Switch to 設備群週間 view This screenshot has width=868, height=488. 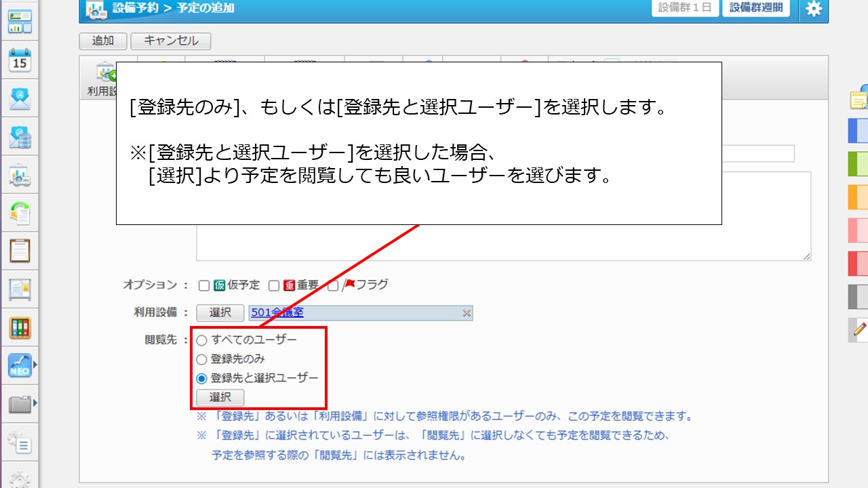pyautogui.click(x=756, y=8)
